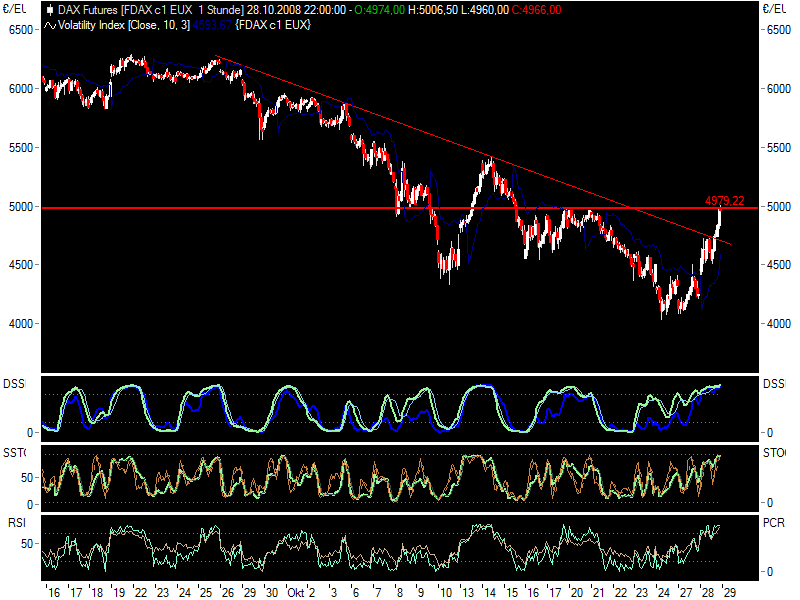This screenshot has width=800, height=600.
Task: Click date 21 on the time axis
Action: (598, 593)
